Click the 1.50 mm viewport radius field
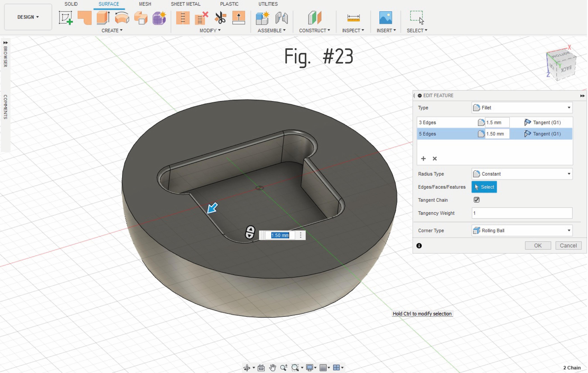 click(280, 235)
